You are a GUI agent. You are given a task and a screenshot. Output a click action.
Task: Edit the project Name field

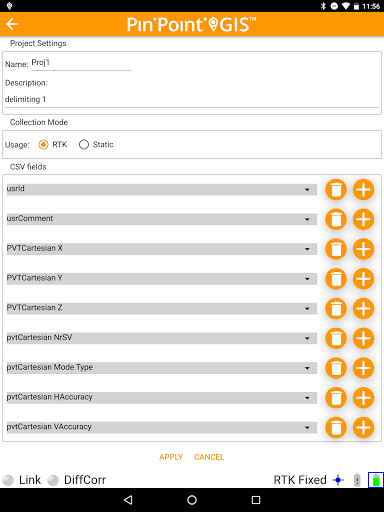(81, 63)
